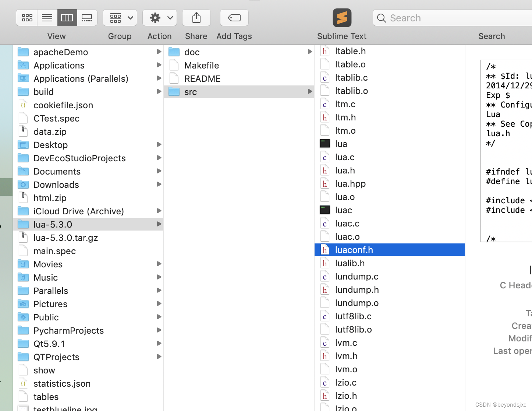The image size is (532, 411).
Task: Select the Downloads folder icon
Action: pyautogui.click(x=23, y=185)
